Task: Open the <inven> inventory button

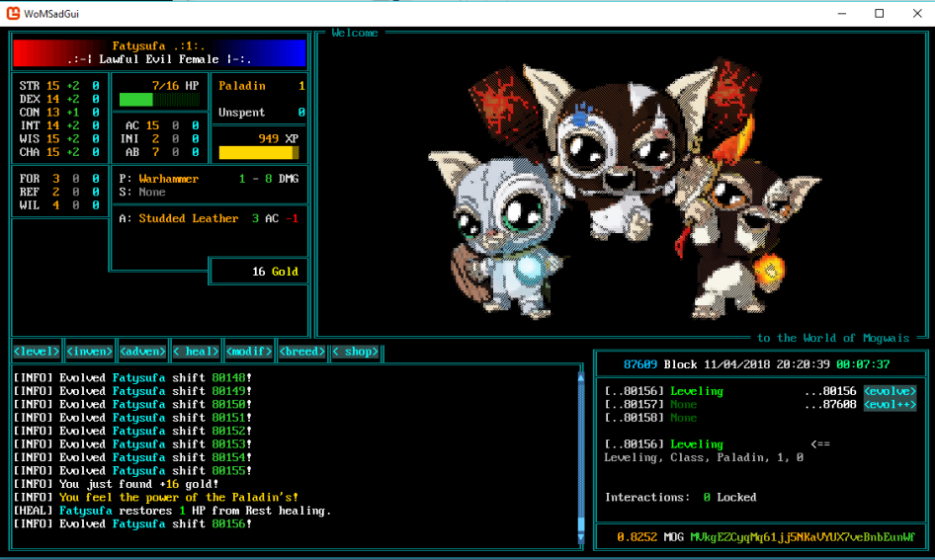Action: click(x=89, y=352)
